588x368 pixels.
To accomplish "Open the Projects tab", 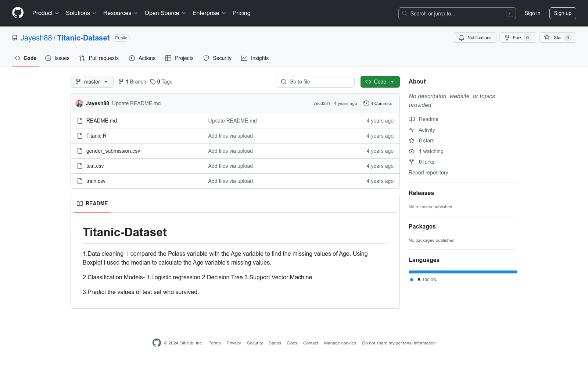I will coord(179,58).
